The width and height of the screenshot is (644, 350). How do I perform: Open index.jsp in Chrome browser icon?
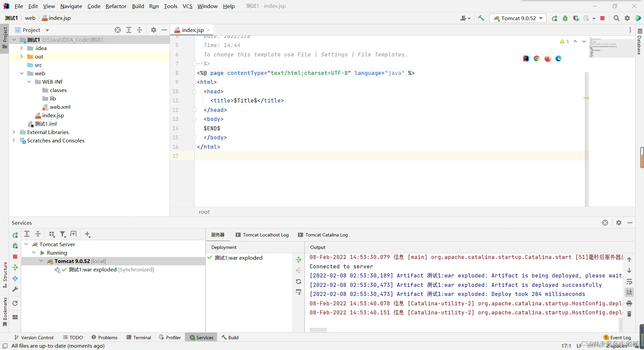click(537, 58)
